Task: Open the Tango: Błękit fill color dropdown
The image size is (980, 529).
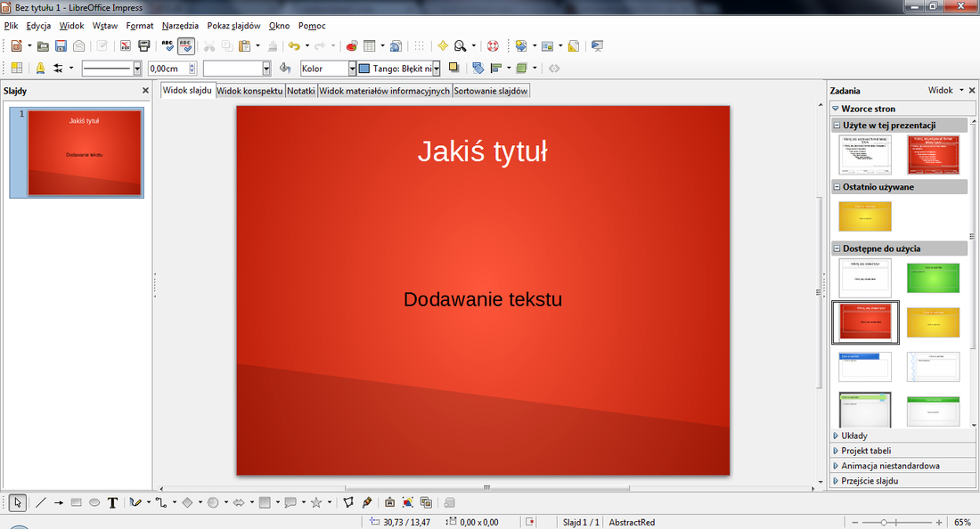Action: [437, 69]
